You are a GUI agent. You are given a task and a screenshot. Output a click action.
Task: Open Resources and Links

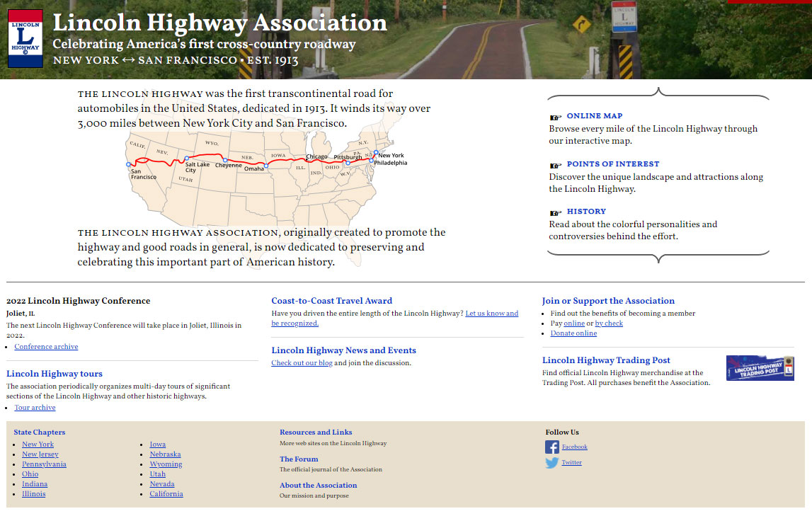[316, 432]
